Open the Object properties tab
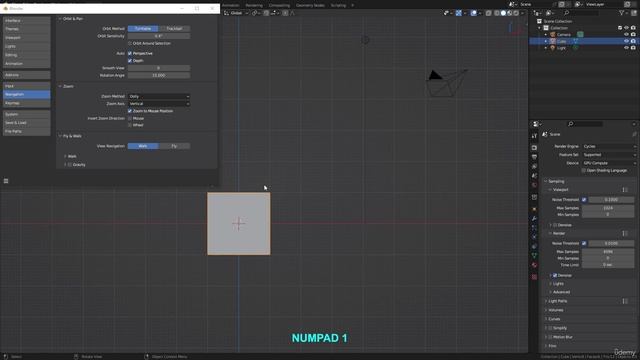The image size is (640, 360). point(534,209)
